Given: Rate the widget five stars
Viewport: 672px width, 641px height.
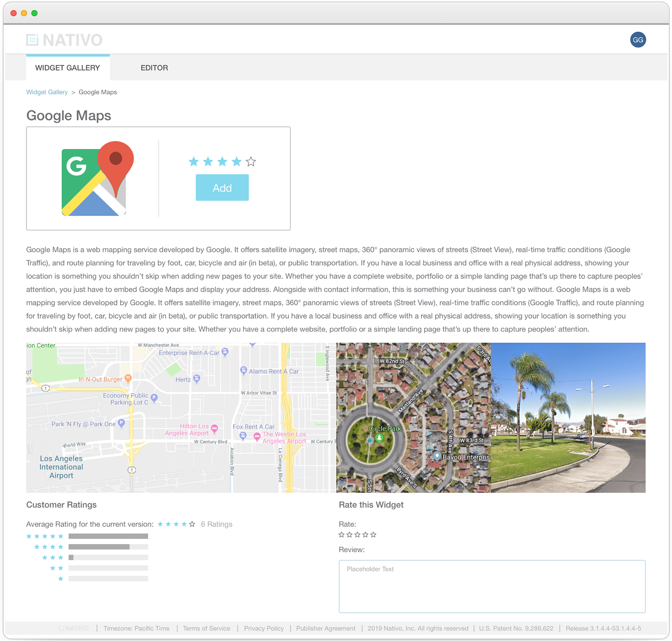Looking at the screenshot, I should [373, 535].
